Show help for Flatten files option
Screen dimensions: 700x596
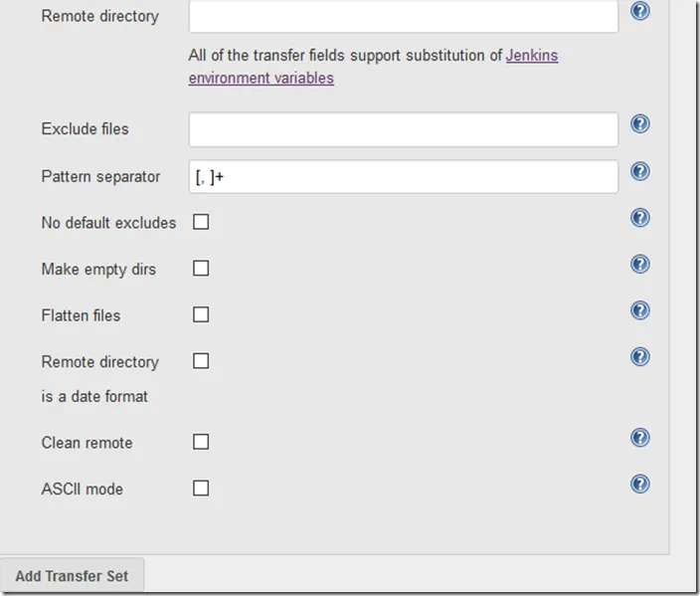click(640, 310)
